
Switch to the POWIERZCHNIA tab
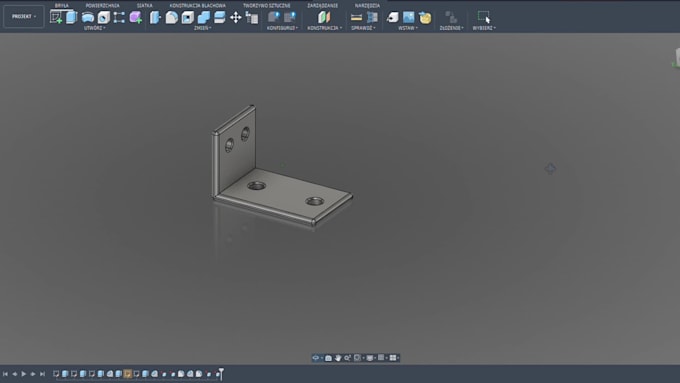(102, 6)
